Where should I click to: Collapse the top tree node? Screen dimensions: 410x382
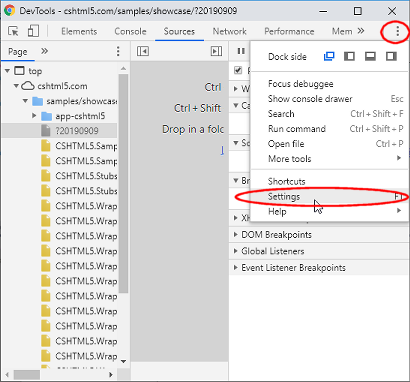7,71
